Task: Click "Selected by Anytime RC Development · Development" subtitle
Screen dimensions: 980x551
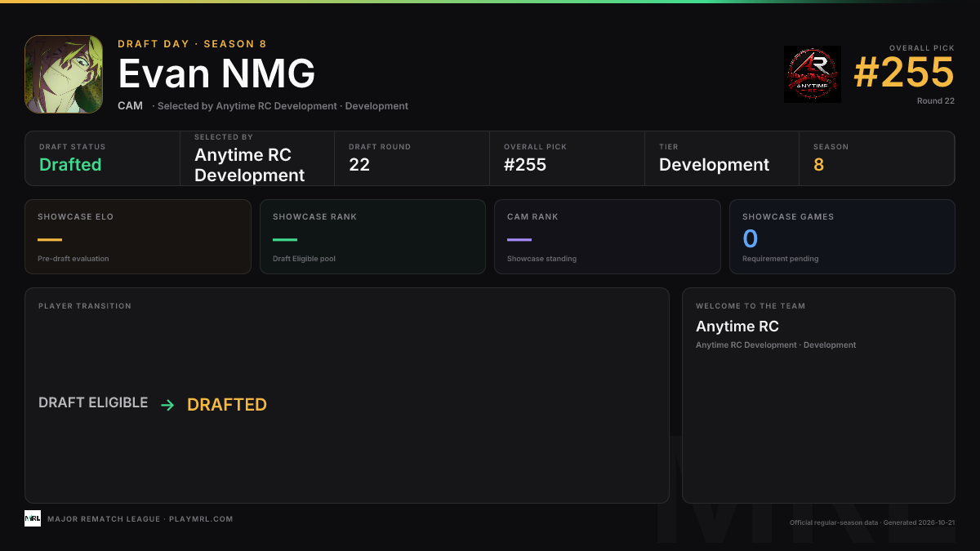Action: (283, 106)
